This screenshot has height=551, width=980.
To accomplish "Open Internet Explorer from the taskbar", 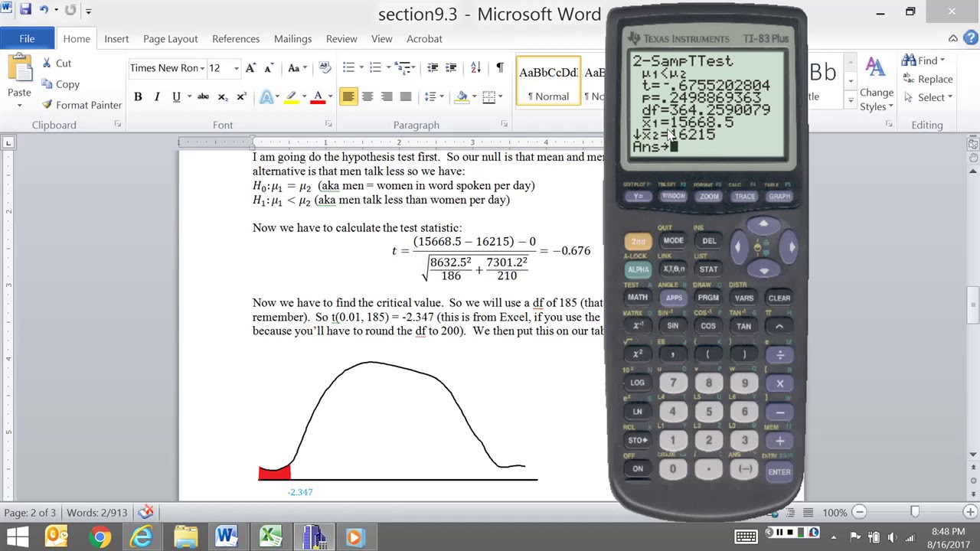I will coord(142,536).
